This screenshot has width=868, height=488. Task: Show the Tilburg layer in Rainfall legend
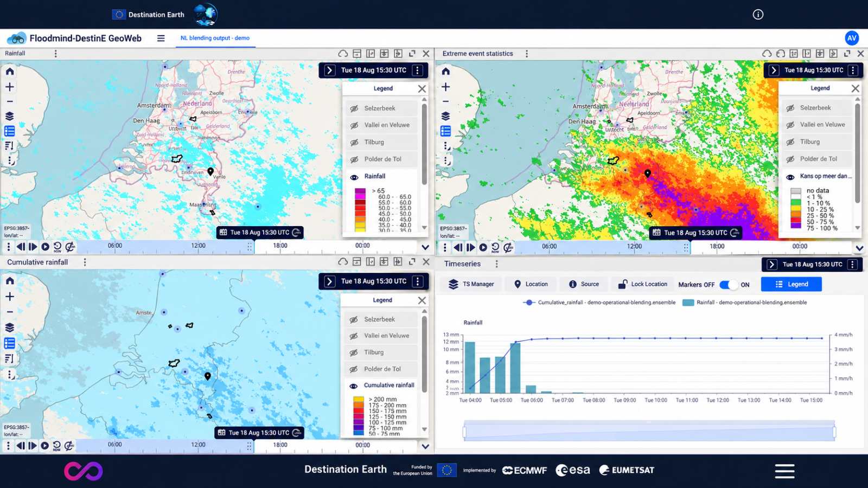[x=354, y=142]
